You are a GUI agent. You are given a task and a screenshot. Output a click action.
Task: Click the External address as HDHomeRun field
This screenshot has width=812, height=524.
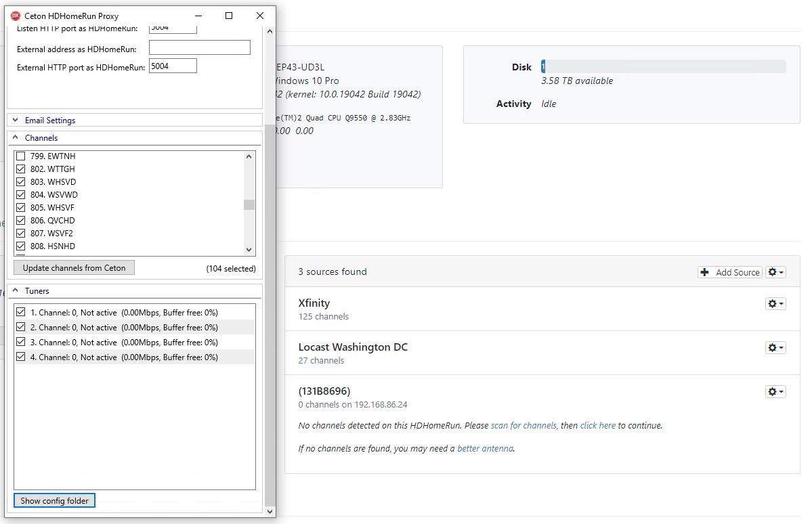200,48
